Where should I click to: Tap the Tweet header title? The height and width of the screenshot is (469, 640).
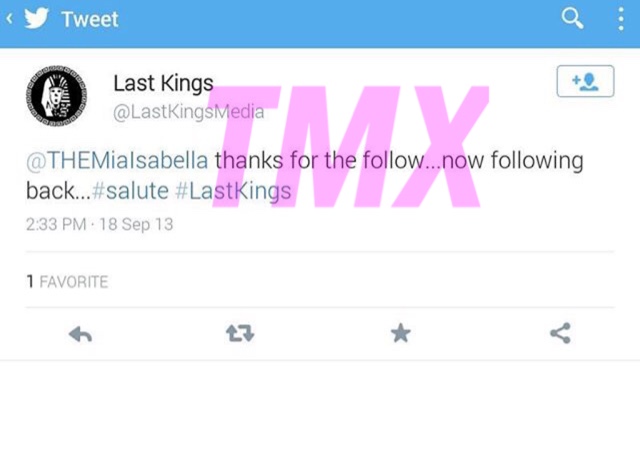tap(90, 19)
